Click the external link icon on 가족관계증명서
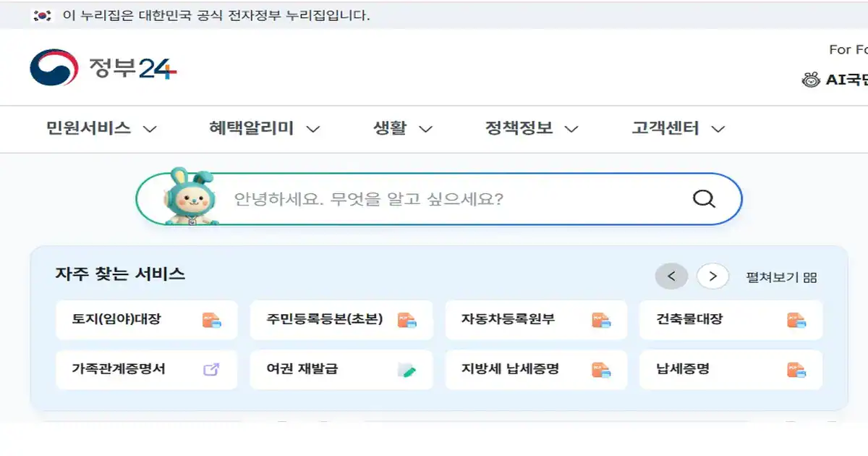 (x=211, y=370)
